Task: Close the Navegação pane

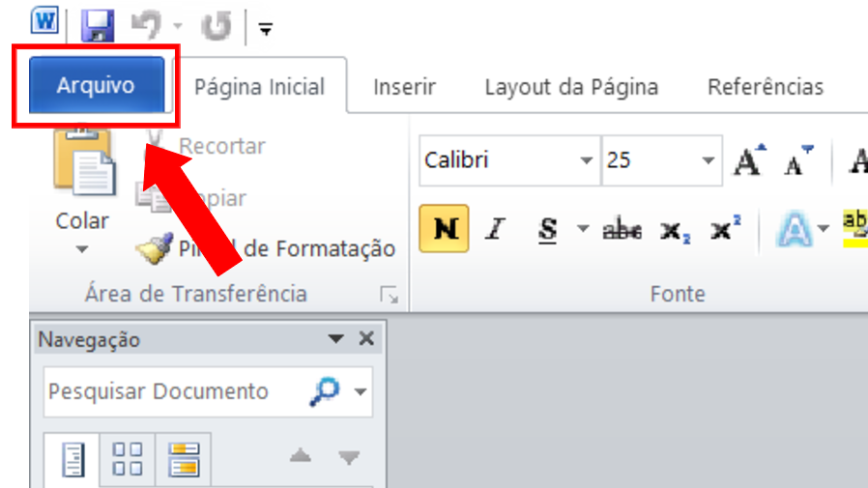Action: pyautogui.click(x=365, y=339)
